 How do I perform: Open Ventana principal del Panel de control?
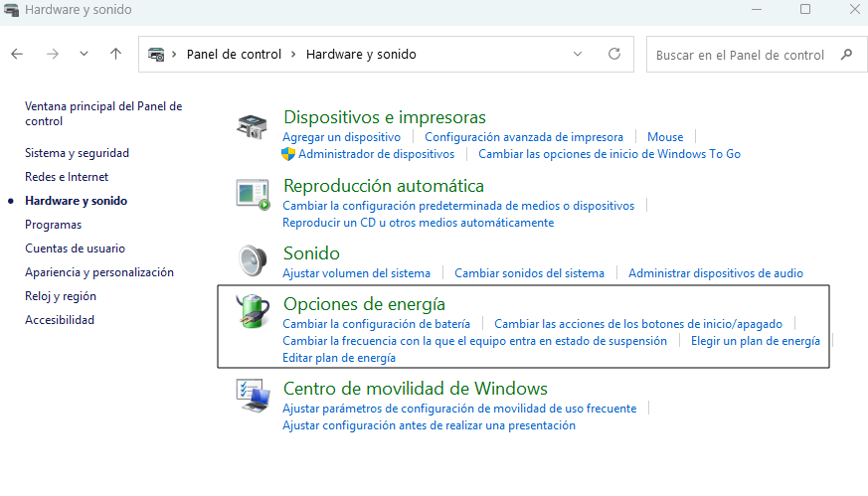(103, 113)
